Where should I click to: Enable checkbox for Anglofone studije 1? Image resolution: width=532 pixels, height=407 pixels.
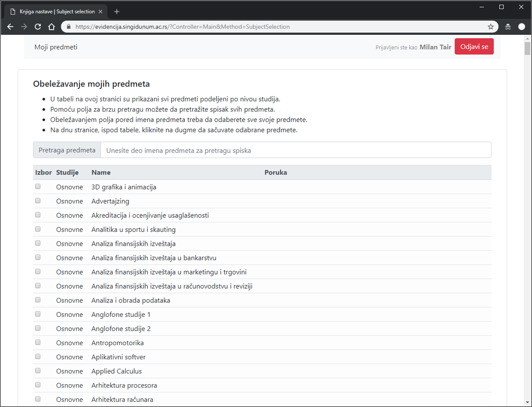click(38, 314)
